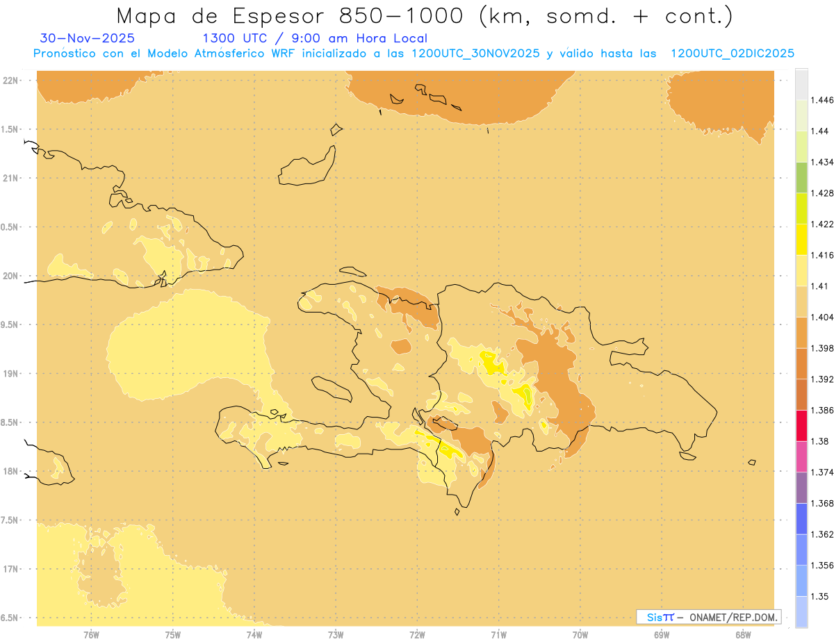Click the 'SisTT – ONAMET/REP.DOM.' credit box

tap(708, 617)
